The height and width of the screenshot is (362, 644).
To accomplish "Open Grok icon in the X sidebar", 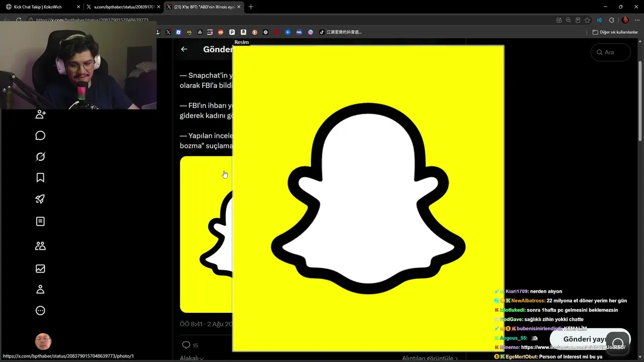I will [41, 157].
